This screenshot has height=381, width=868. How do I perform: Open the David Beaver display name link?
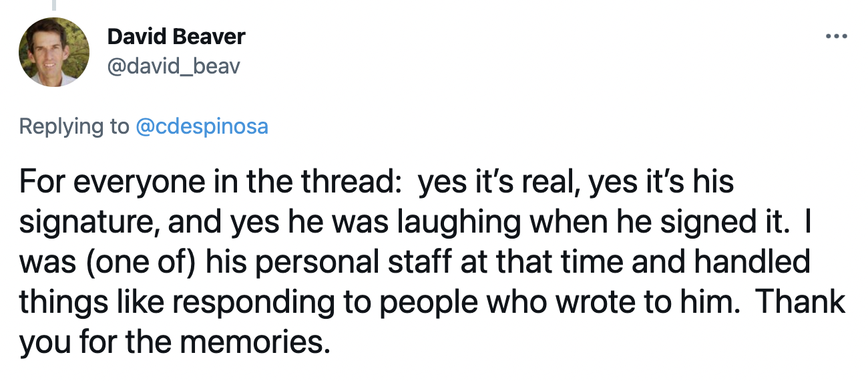[x=176, y=36]
